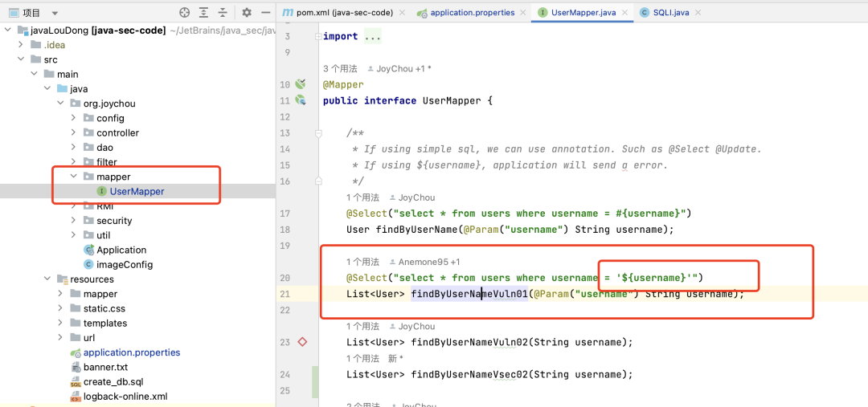The height and width of the screenshot is (407, 868).
Task: Collapse the org.joychou package chevron
Action: [x=60, y=104]
